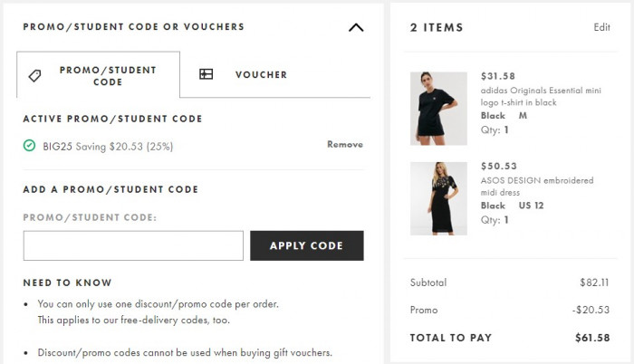Click the BIG25 saving text
The height and width of the screenshot is (364, 634).
click(108, 147)
